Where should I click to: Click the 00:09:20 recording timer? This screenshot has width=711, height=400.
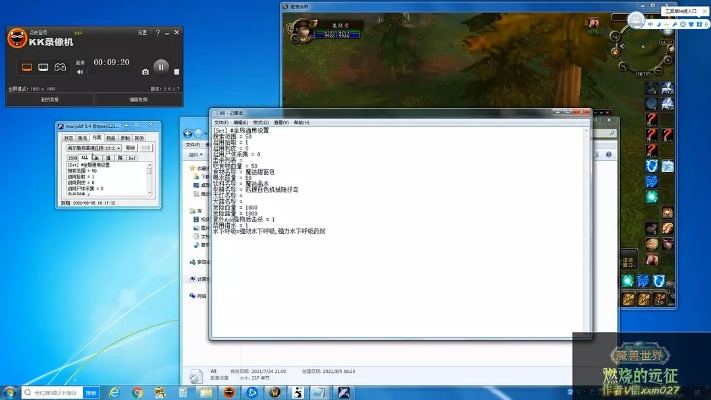111,62
